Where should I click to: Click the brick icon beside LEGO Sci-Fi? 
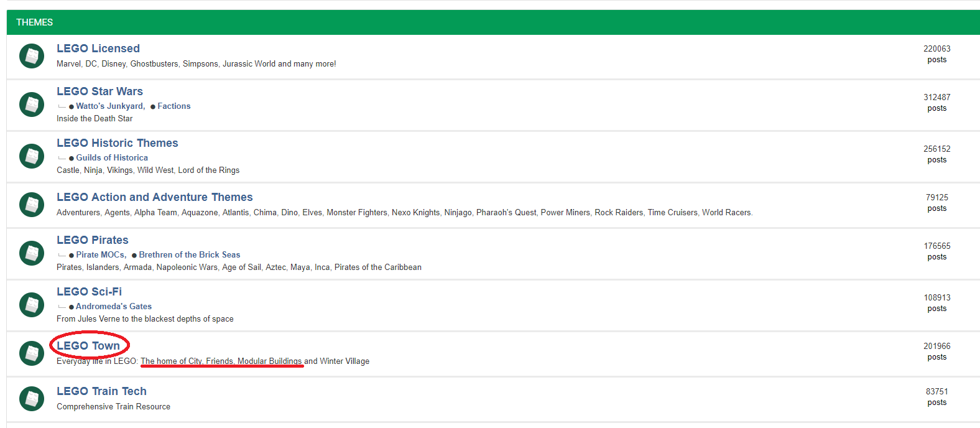32,305
